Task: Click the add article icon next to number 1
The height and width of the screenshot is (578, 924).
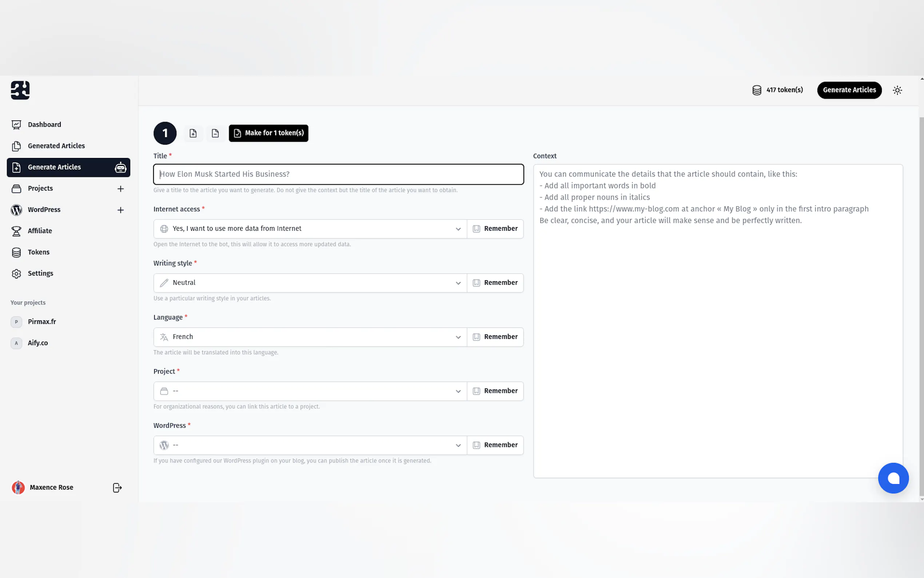Action: (193, 133)
